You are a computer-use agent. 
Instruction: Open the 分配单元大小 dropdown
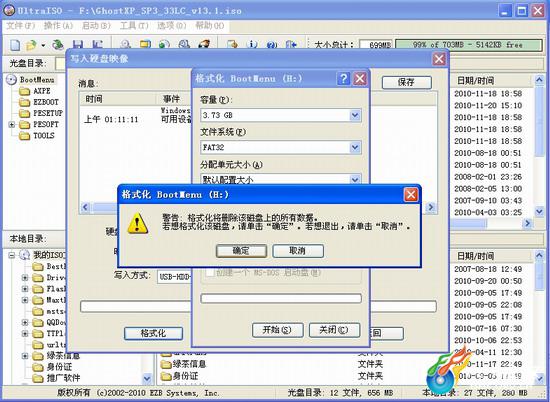355,179
